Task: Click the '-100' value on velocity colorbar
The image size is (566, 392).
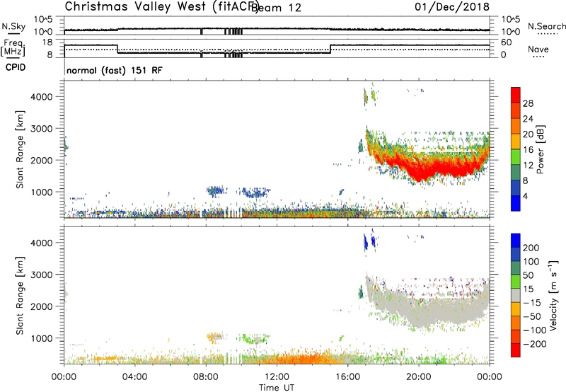Action: pos(533,330)
